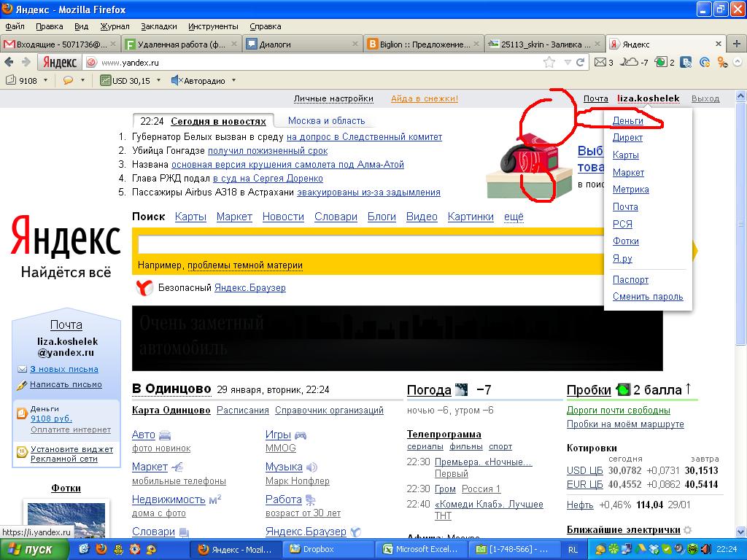The width and height of the screenshot is (747, 560).
Task: Click the gear icon next to Ближайшие электрички
Action: (x=687, y=529)
